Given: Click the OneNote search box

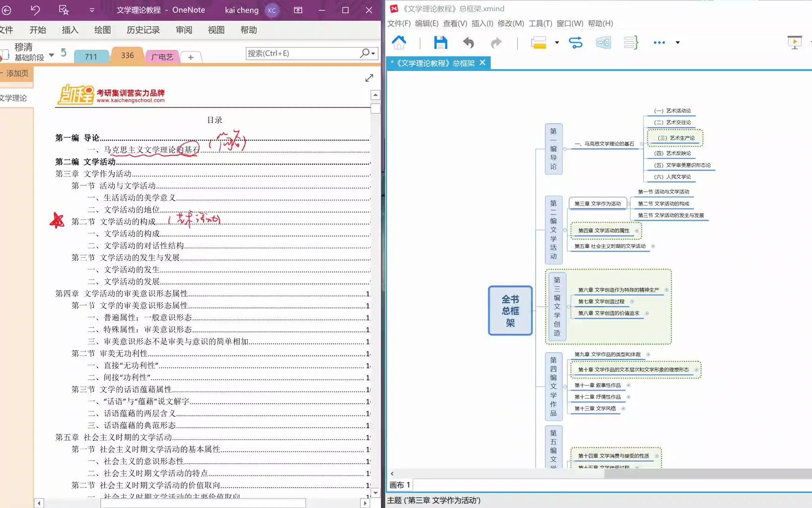Looking at the screenshot, I should pyautogui.click(x=303, y=53).
